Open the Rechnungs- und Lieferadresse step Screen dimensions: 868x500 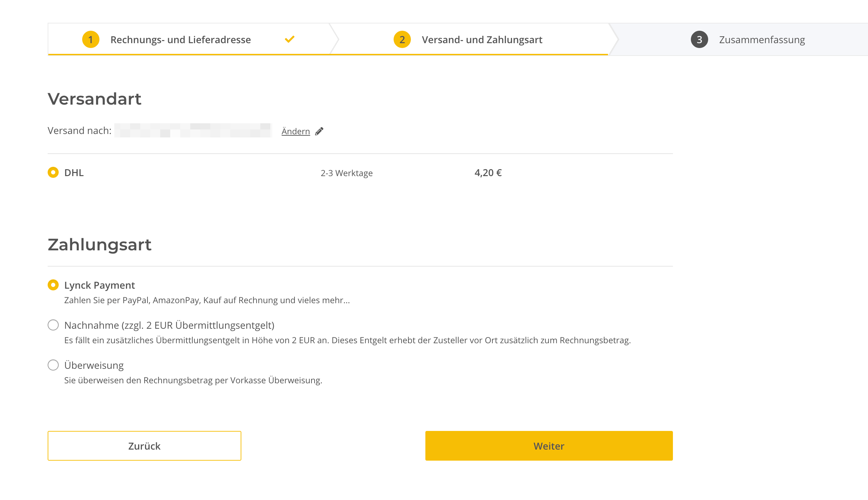point(180,39)
